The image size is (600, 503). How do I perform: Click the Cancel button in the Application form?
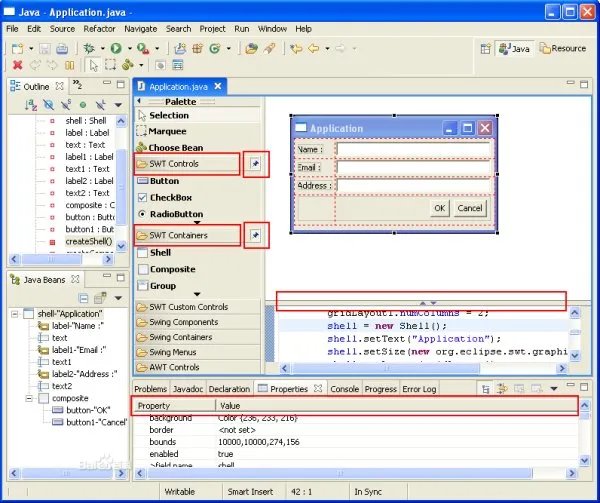469,208
